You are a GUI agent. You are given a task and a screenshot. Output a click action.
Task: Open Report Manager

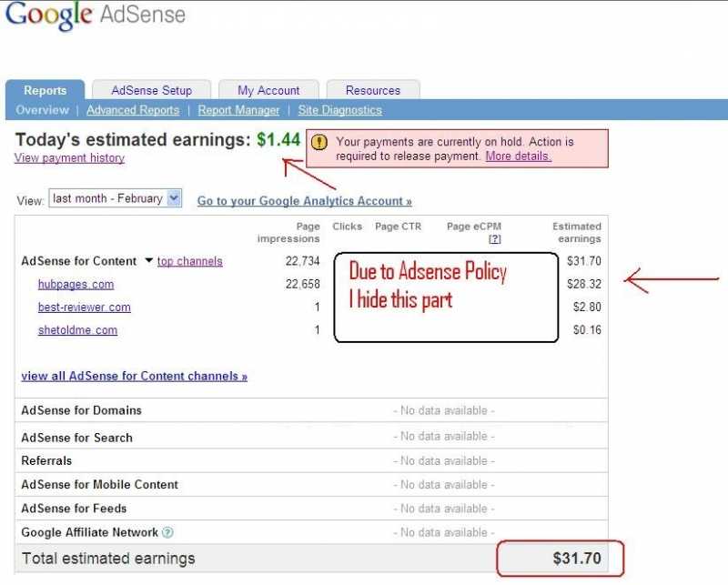click(238, 110)
